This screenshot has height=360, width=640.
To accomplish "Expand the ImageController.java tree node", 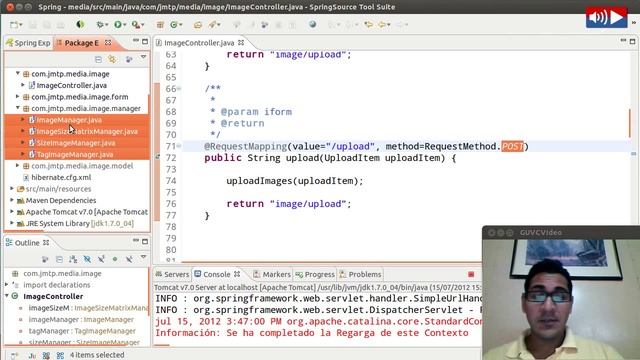I will coord(23,85).
